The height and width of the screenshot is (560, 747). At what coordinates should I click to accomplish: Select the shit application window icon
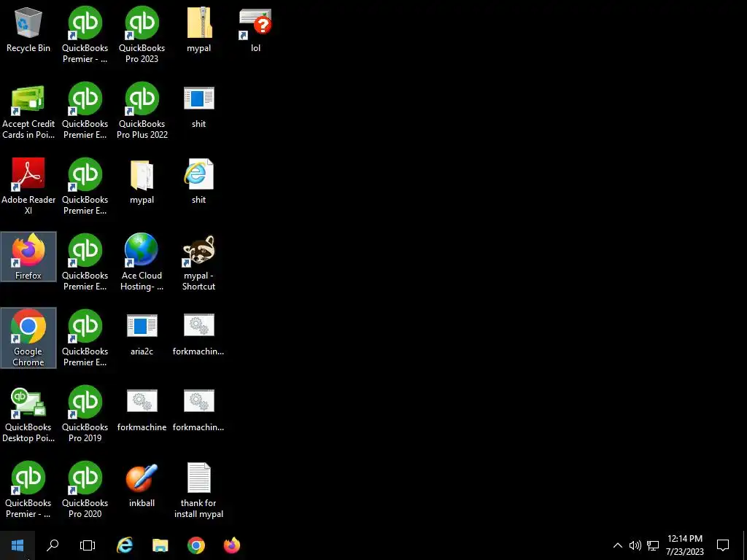[198, 106]
